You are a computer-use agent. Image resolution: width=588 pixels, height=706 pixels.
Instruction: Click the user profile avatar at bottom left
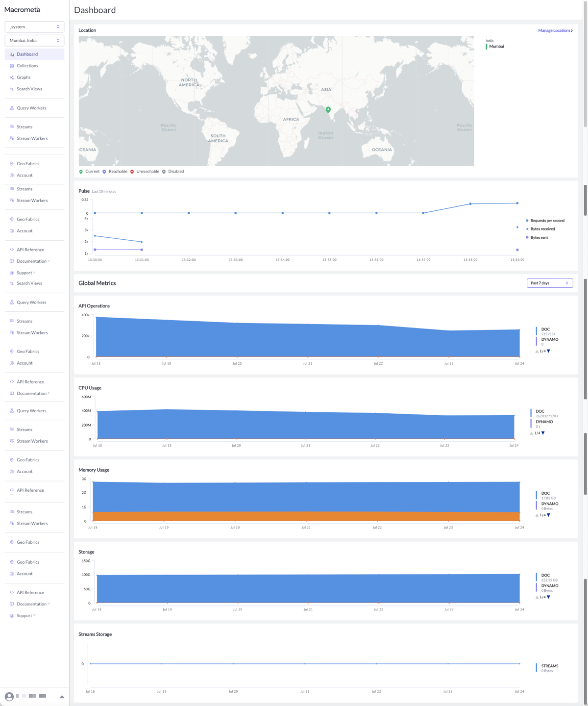10,695
